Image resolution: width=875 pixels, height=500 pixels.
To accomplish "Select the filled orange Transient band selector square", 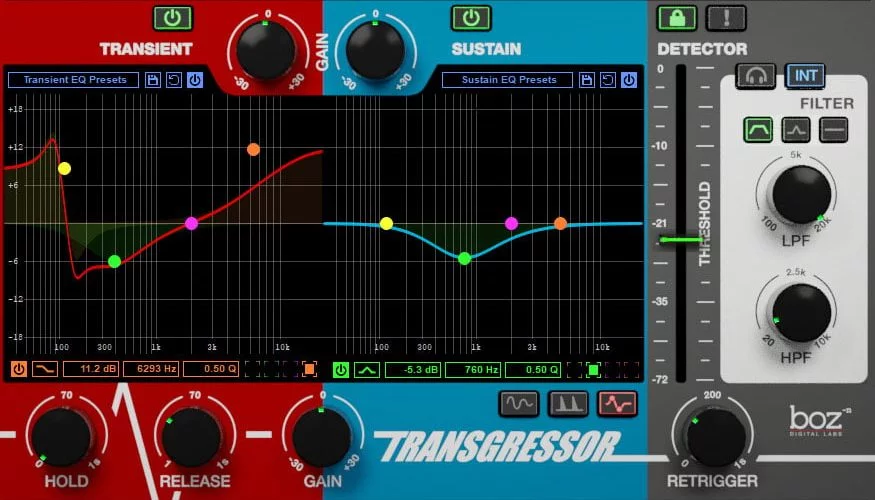I will tap(309, 369).
